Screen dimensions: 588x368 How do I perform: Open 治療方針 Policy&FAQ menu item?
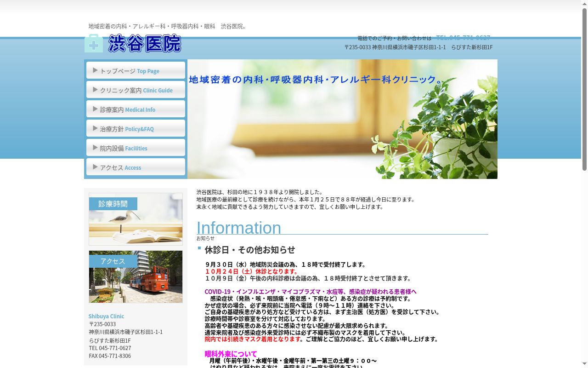[136, 128]
